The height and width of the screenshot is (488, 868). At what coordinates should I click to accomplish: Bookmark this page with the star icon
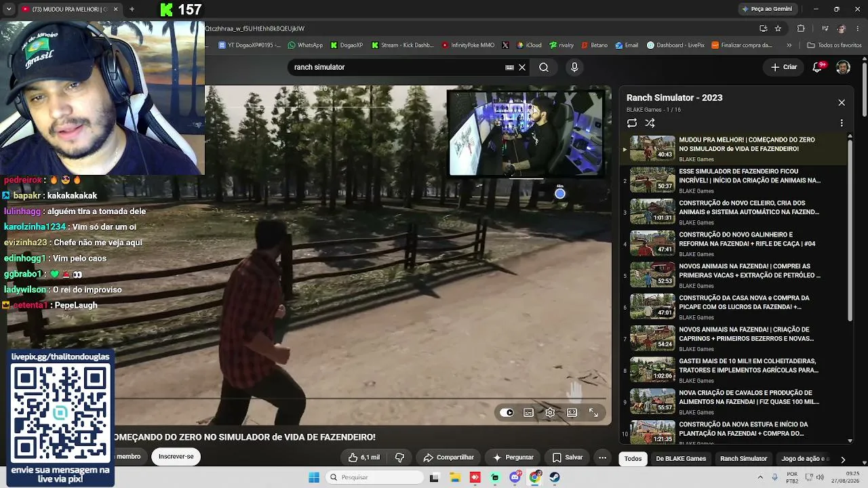click(x=778, y=28)
